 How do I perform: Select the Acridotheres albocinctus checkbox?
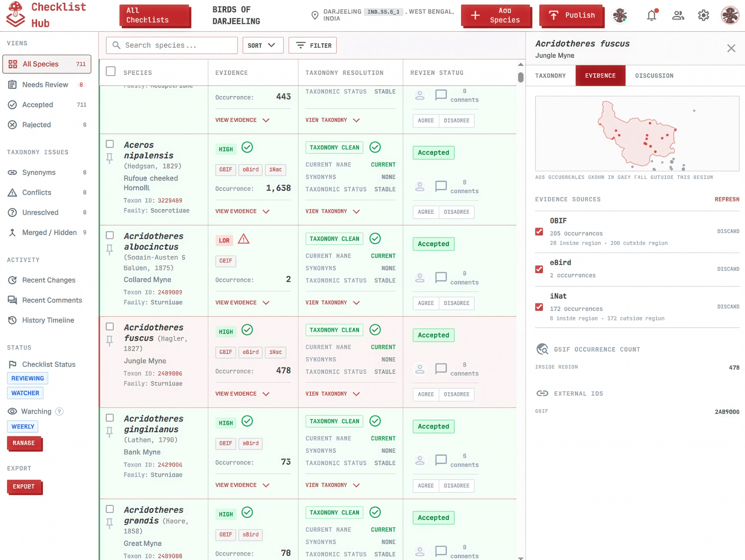pyautogui.click(x=110, y=235)
